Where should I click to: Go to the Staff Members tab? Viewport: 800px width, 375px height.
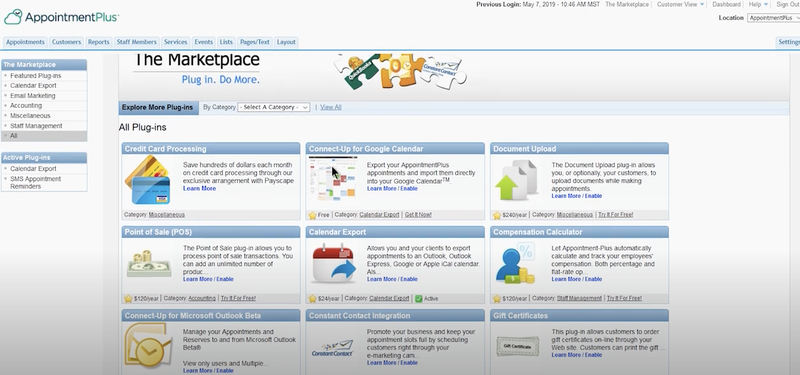point(136,42)
